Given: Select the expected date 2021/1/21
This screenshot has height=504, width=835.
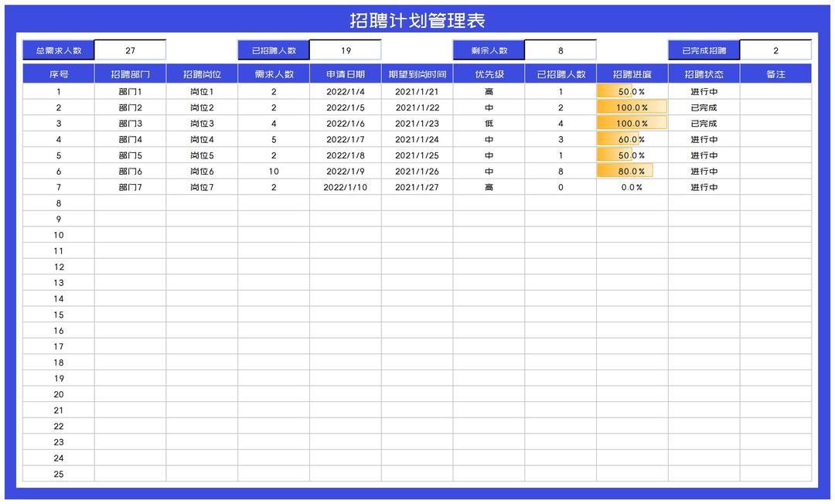Looking at the screenshot, I should (x=417, y=91).
